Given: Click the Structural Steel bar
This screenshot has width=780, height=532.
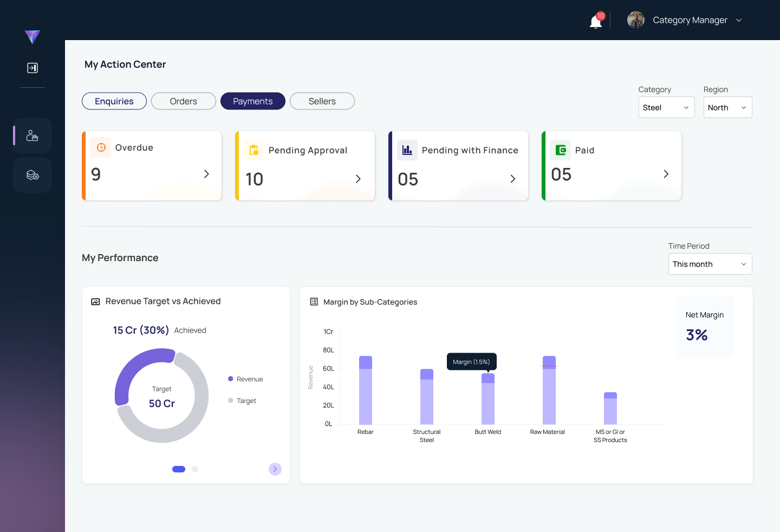Looking at the screenshot, I should (x=427, y=397).
